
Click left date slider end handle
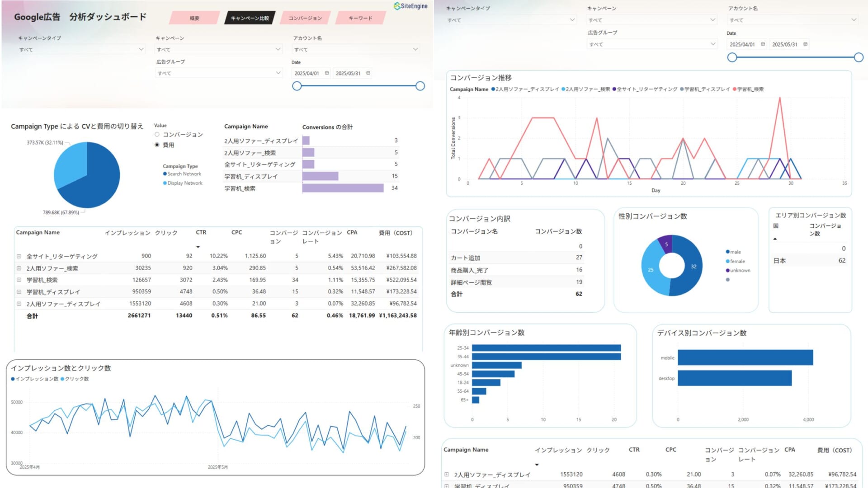point(420,86)
